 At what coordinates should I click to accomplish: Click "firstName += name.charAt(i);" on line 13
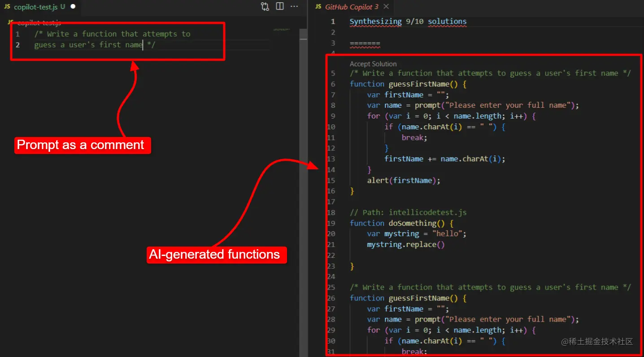pos(445,159)
